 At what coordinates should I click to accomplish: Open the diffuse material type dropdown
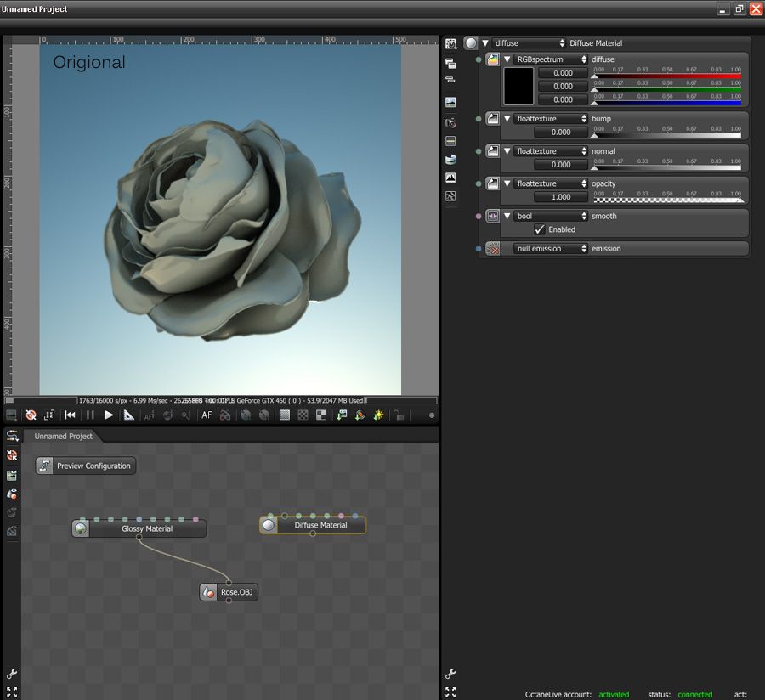(528, 43)
